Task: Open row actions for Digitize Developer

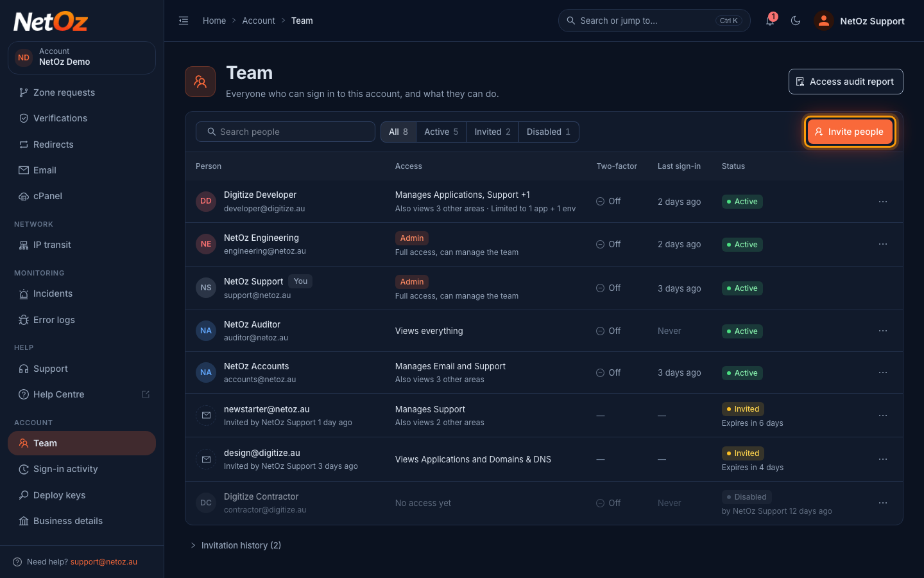Action: pos(883,202)
